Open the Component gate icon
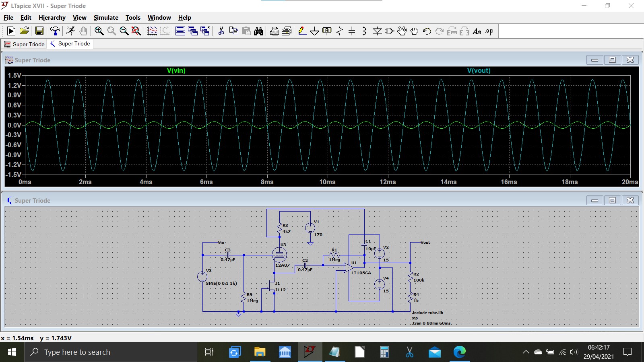Viewport: 644px width, 362px height. [x=390, y=31]
